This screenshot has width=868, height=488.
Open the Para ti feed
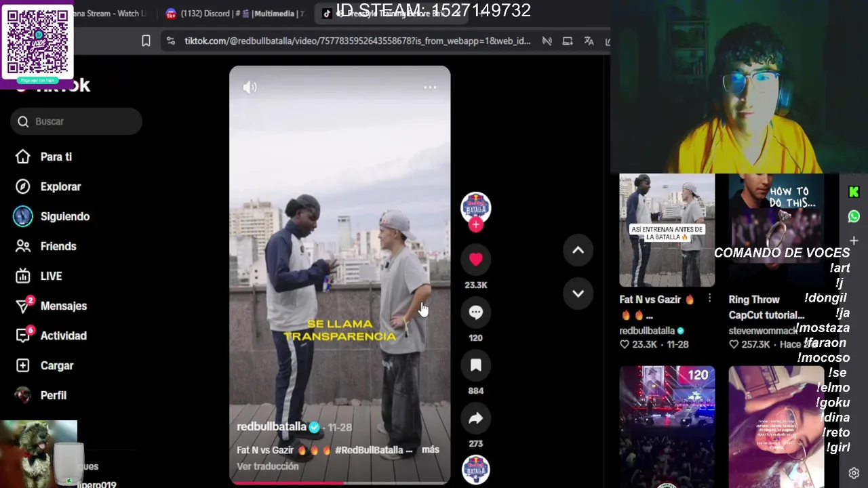(56, 157)
